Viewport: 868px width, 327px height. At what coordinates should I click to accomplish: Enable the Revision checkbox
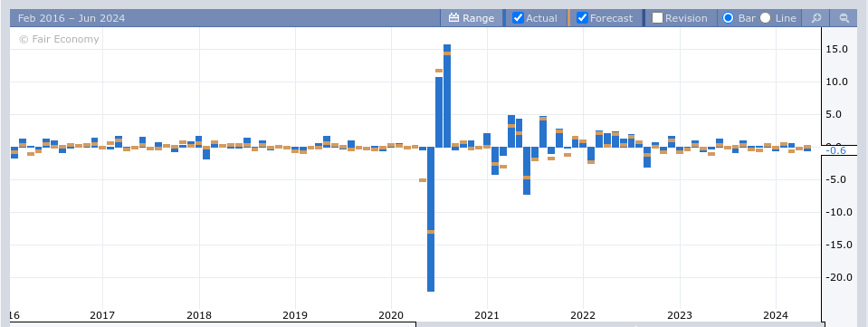pos(658,18)
